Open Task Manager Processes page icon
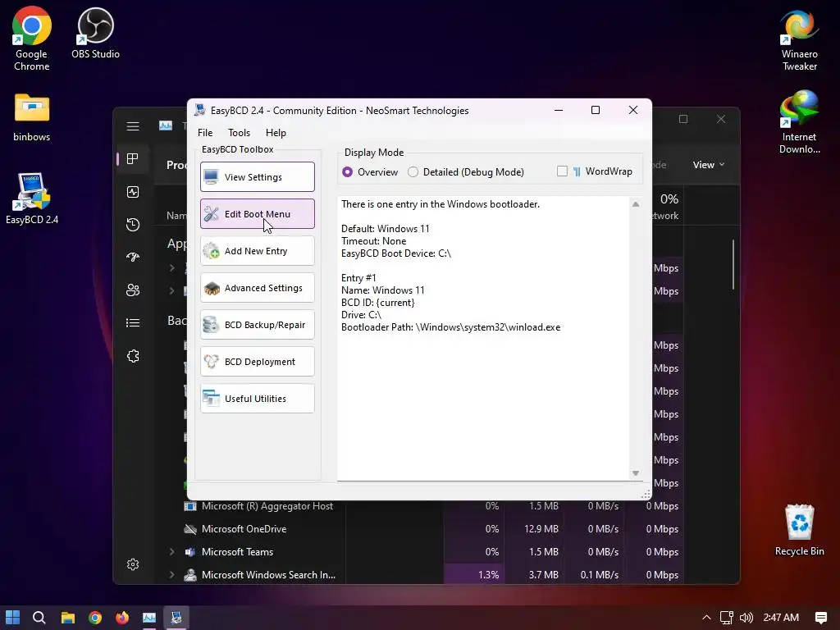The image size is (840, 630). (x=133, y=158)
